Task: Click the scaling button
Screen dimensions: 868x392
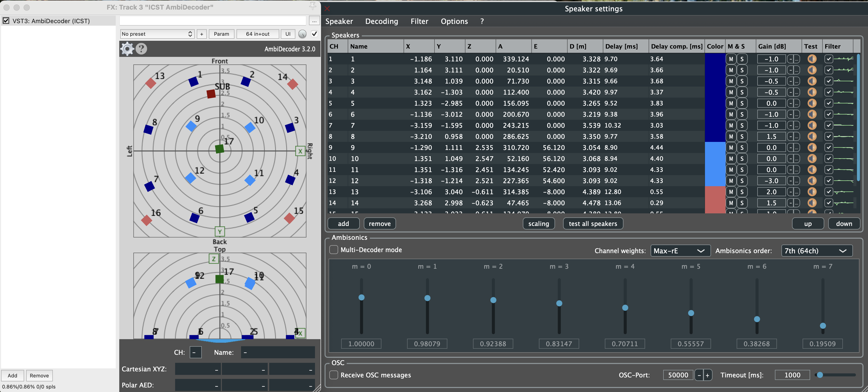Action: (538, 223)
